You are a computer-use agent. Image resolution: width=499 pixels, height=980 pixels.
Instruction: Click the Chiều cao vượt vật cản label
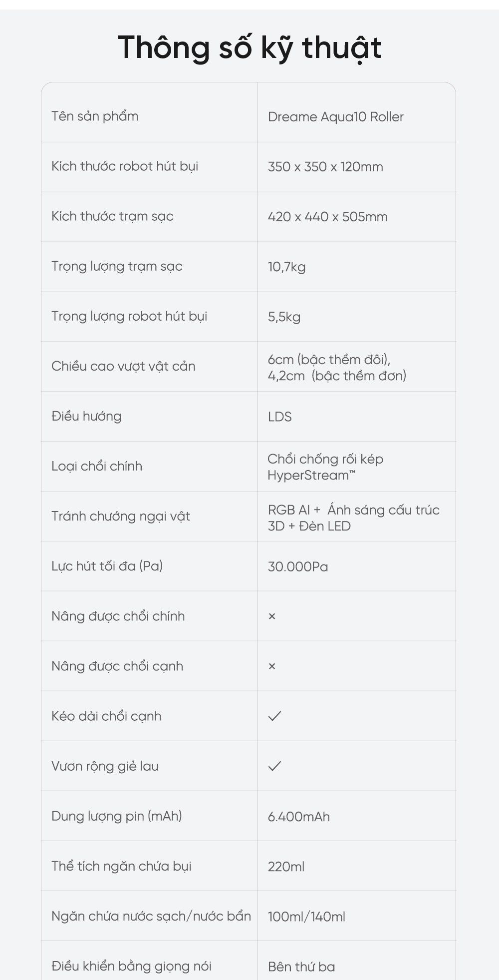(x=123, y=366)
